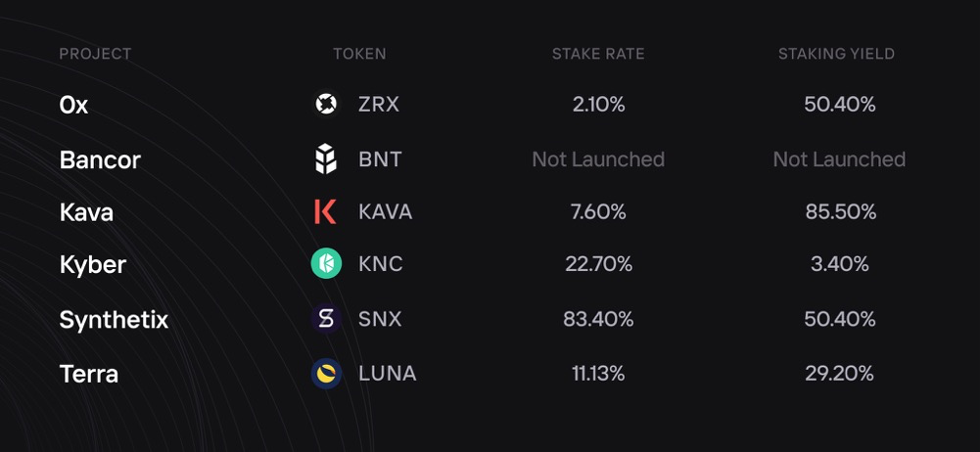Sort by the TOKEN column header
The width and height of the screenshot is (980, 452).
click(x=359, y=54)
